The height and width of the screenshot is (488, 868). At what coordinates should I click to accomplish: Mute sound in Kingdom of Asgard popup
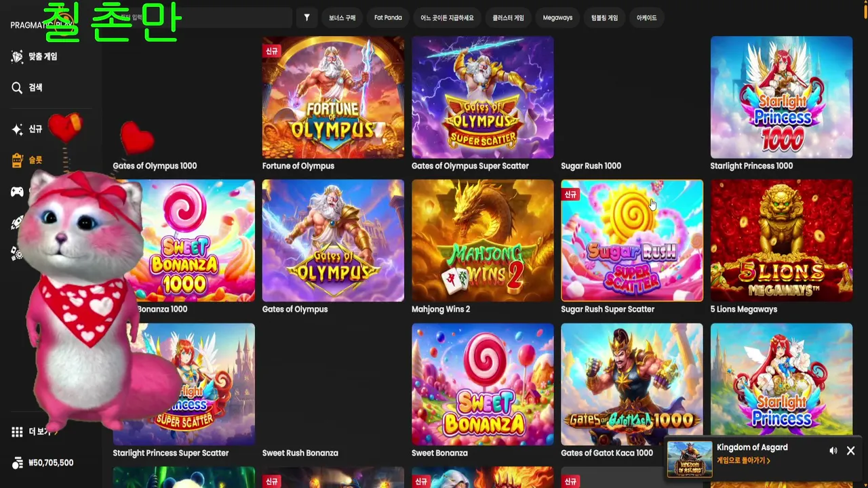[833, 451]
